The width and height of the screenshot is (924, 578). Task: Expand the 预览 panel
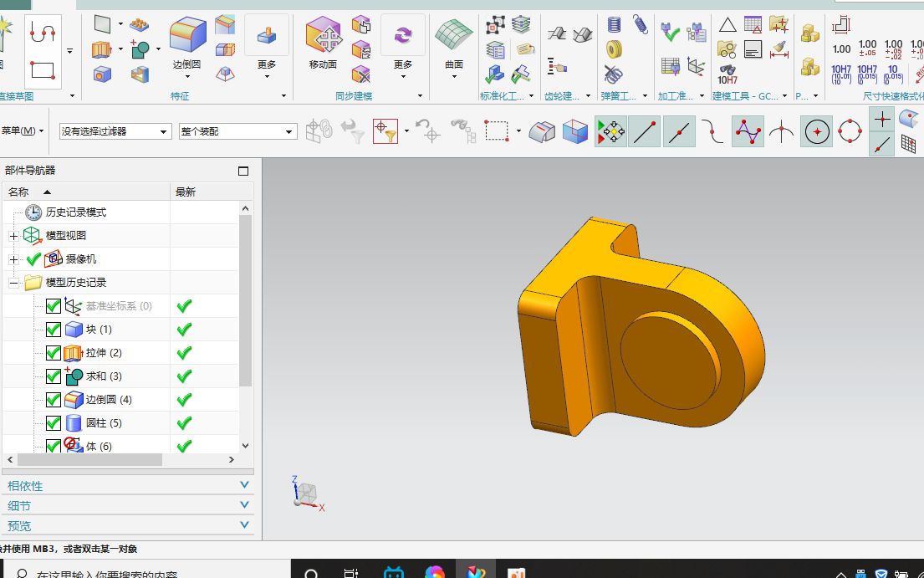(x=127, y=525)
